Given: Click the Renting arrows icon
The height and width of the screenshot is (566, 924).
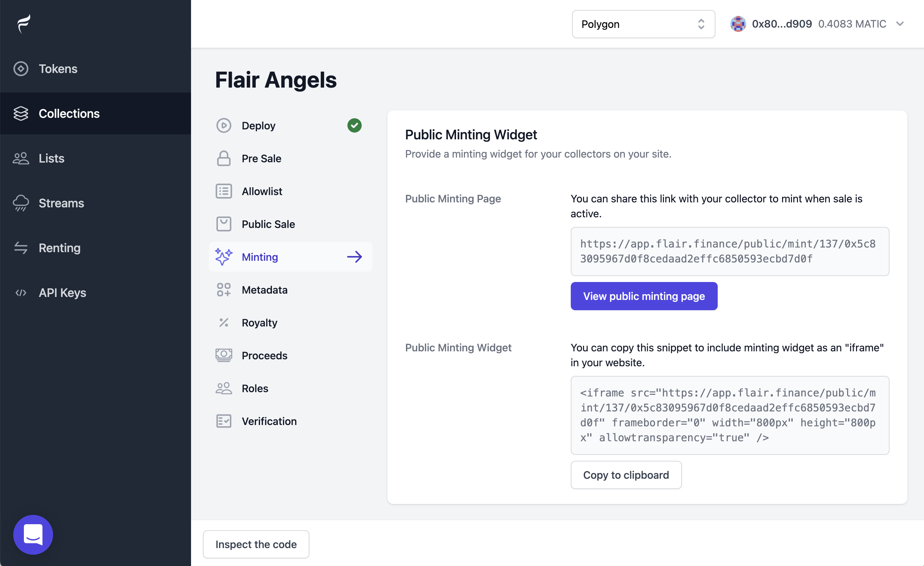Looking at the screenshot, I should [x=21, y=248].
